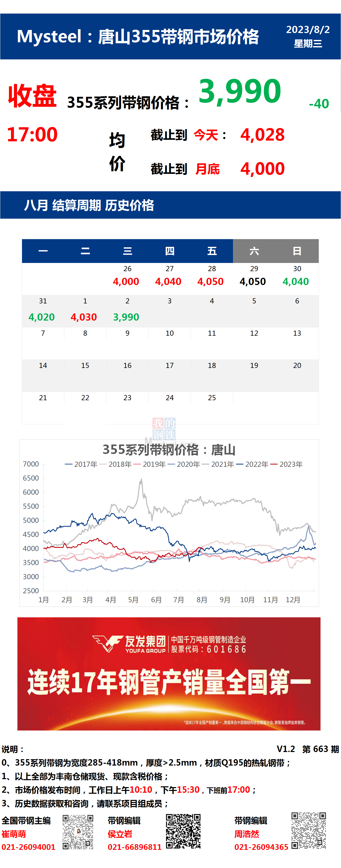The image size is (341, 868).
Task: Click the QR code beside 崔萌萌
Action: click(x=78, y=832)
